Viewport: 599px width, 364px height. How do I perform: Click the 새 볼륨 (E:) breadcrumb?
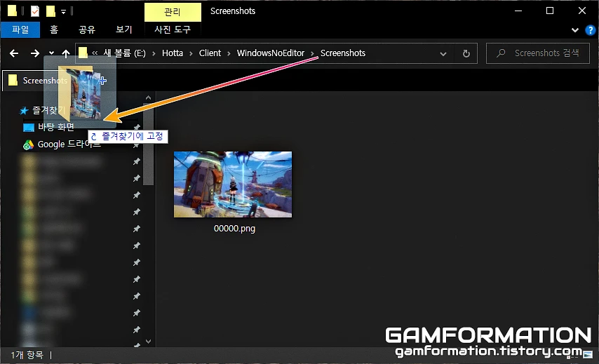(x=124, y=53)
